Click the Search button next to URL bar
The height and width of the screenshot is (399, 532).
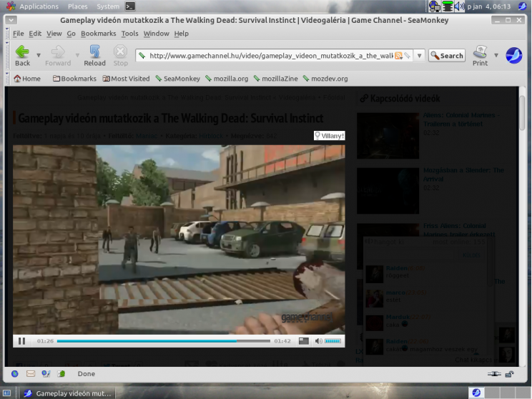pos(447,56)
